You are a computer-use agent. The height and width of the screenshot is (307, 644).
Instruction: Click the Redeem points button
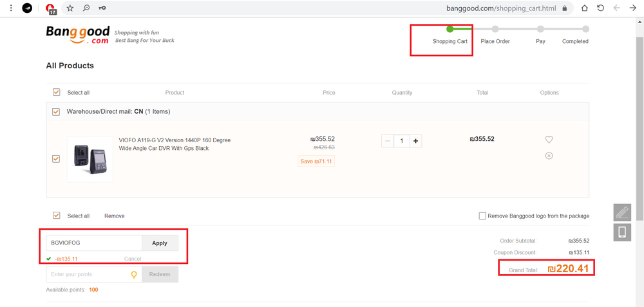pyautogui.click(x=160, y=274)
